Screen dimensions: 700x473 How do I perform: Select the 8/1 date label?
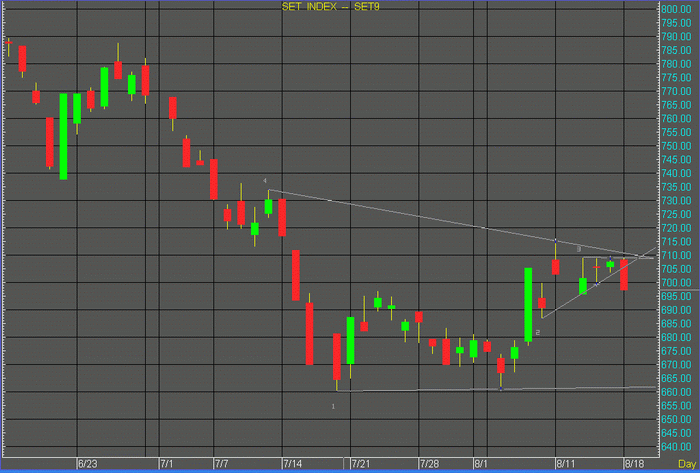[x=481, y=464]
